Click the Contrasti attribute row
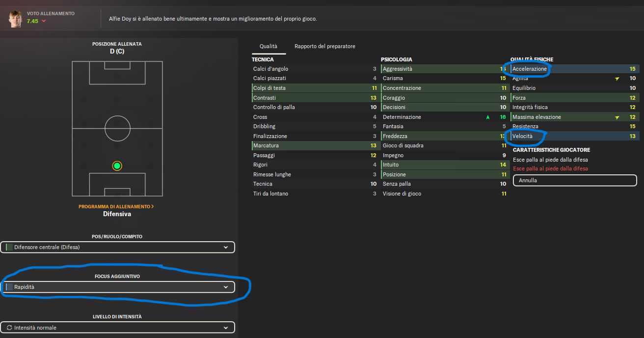Screen dimensions: 644x338 coord(314,98)
